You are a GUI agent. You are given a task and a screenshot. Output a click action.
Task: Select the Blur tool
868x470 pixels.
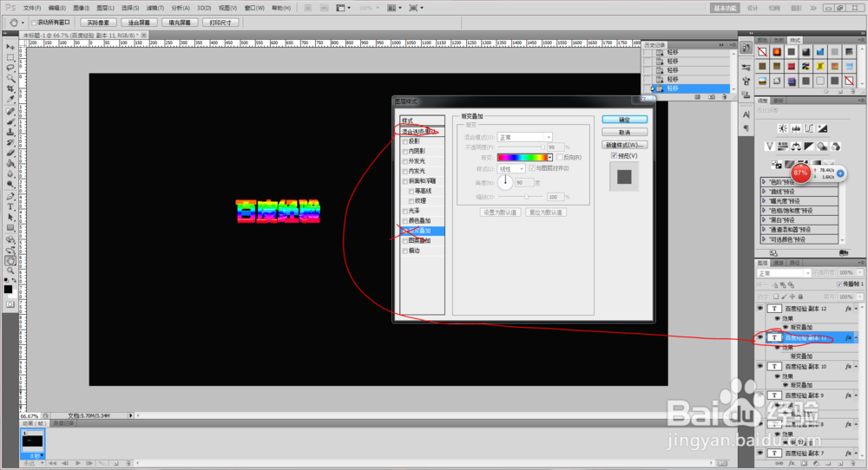pos(10,174)
